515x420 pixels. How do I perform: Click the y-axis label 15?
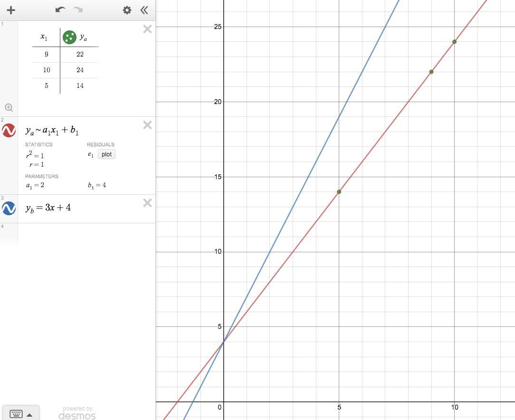point(218,177)
